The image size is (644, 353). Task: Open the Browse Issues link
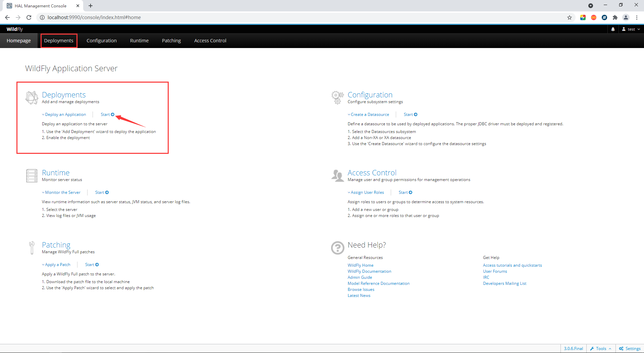click(x=361, y=290)
